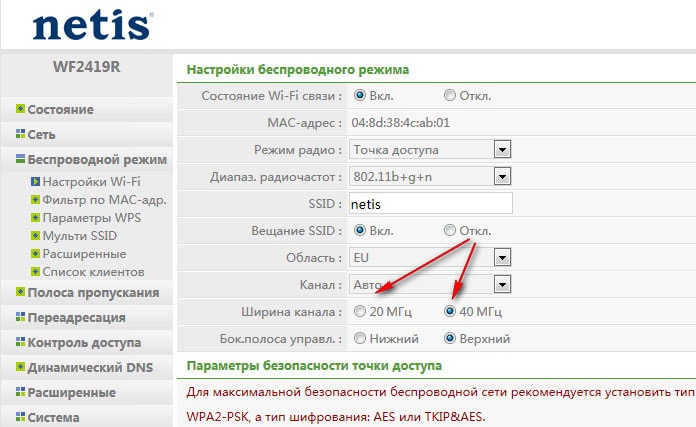The height and width of the screenshot is (427, 696).
Task: Enable SSID broadcast Вкл. radio
Action: [360, 230]
